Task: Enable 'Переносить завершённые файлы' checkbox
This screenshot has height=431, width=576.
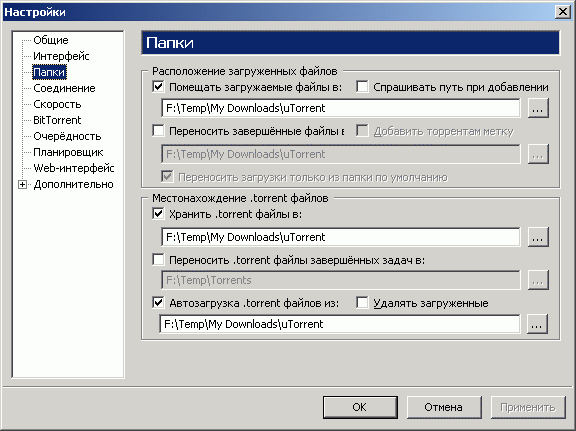Action: [x=158, y=130]
